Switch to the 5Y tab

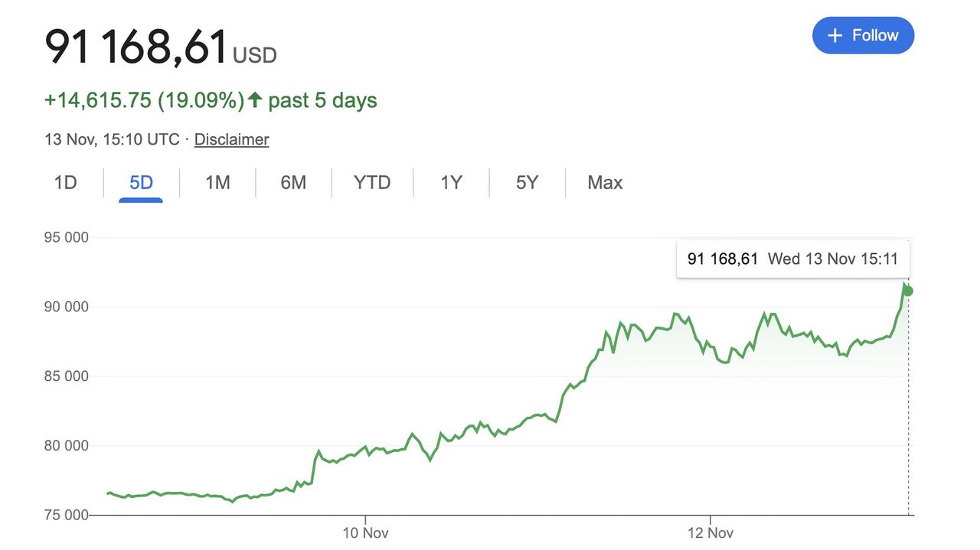click(527, 183)
